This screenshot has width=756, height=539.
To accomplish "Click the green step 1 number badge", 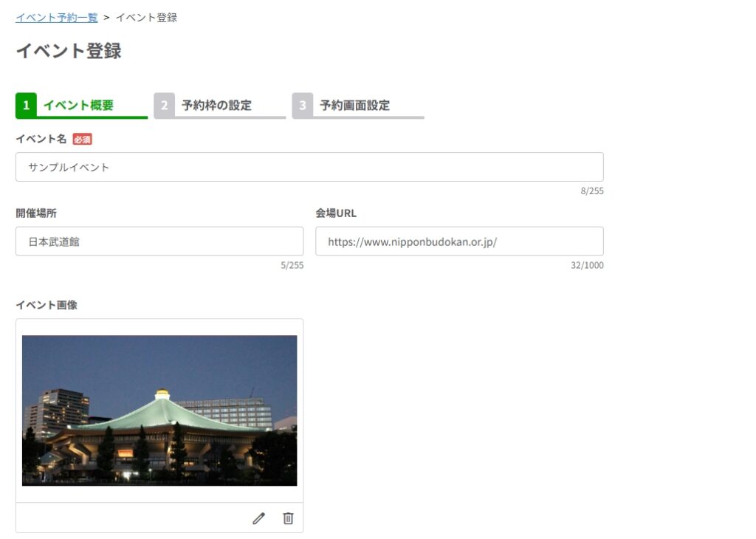I will (x=26, y=106).
